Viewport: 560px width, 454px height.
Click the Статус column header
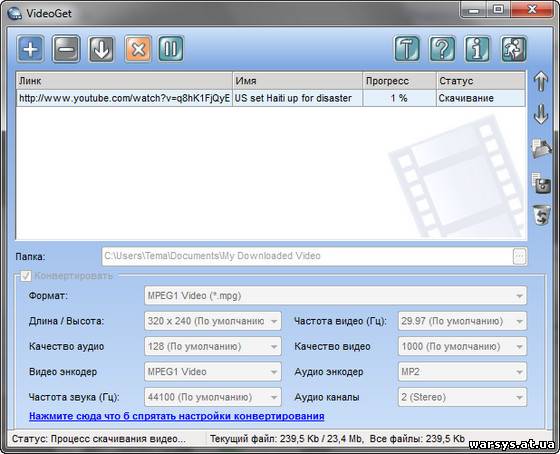(x=481, y=81)
